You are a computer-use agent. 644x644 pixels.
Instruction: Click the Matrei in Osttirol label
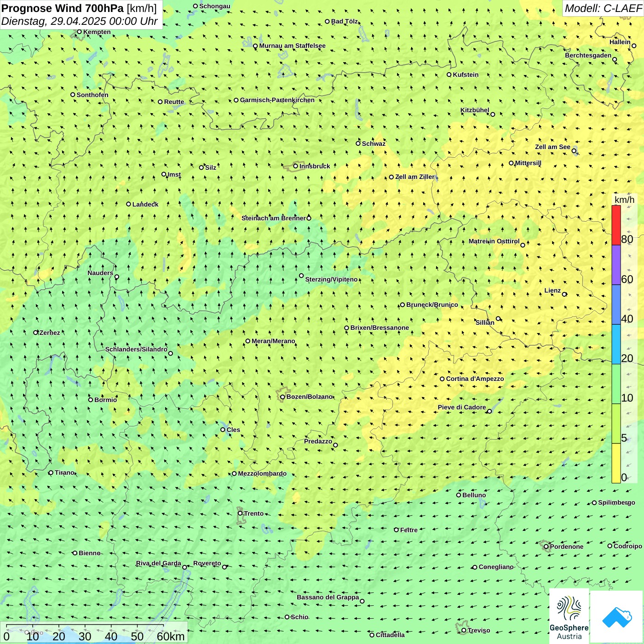coord(494,241)
